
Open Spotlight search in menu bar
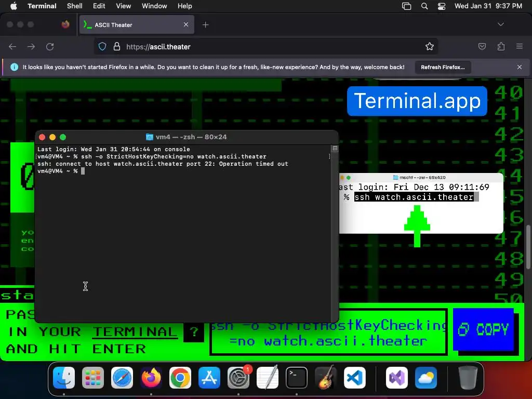(x=424, y=6)
